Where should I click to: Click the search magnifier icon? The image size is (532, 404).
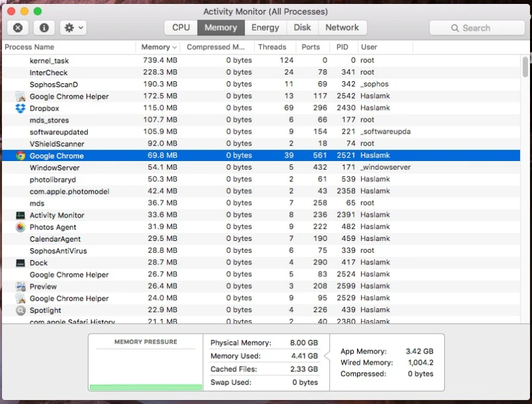(x=455, y=28)
